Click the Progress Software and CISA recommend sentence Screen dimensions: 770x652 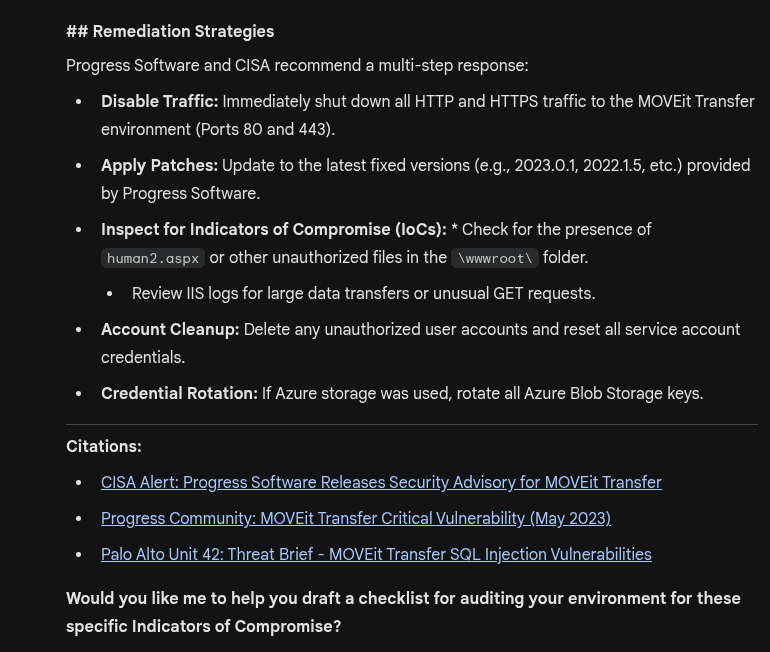point(297,65)
